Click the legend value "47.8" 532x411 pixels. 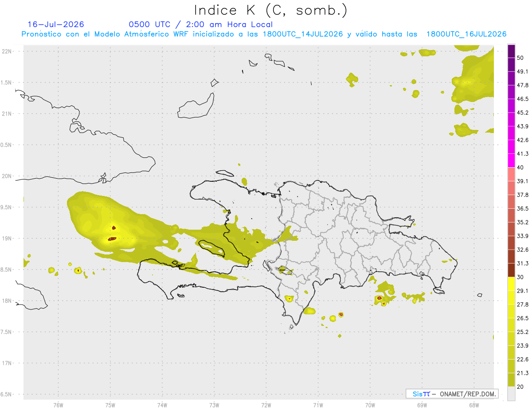pos(523,85)
